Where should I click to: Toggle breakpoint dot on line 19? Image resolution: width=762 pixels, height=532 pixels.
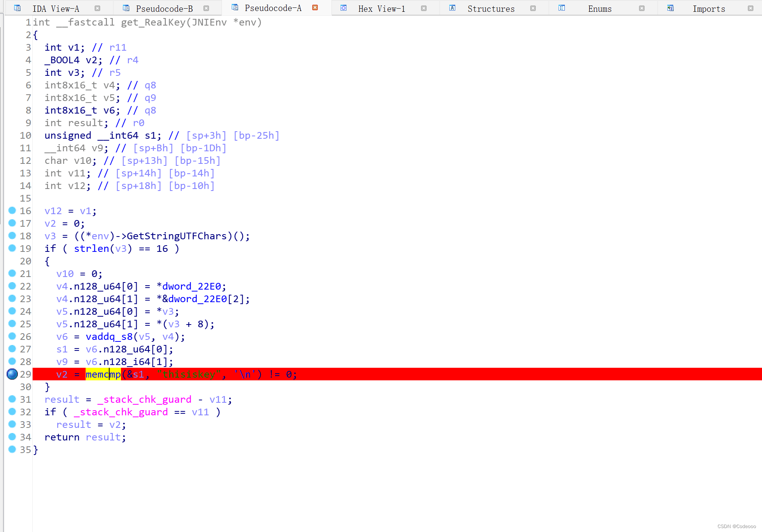(12, 248)
